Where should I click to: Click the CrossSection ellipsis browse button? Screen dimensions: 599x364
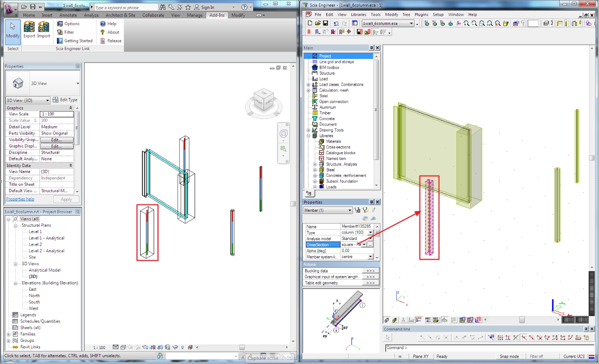point(370,245)
